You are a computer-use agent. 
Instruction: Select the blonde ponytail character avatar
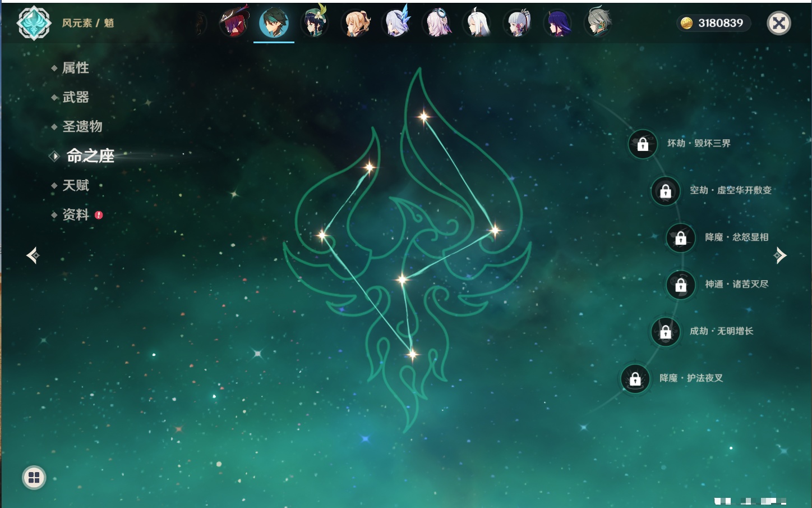356,24
